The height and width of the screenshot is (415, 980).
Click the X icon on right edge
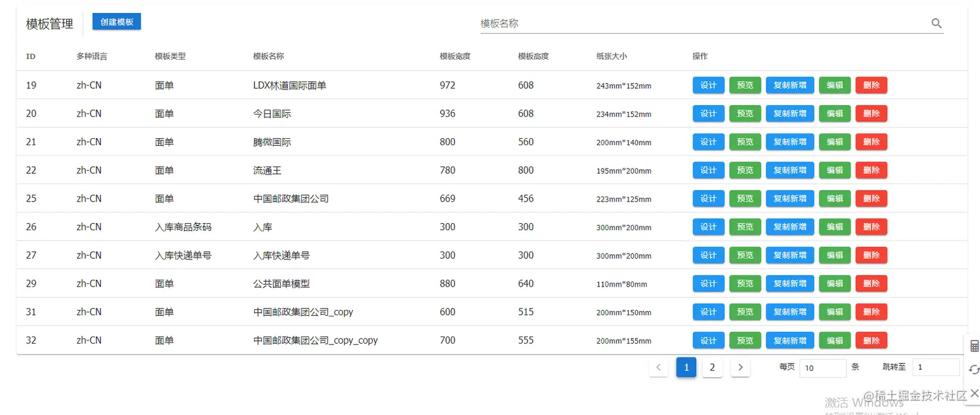(x=974, y=393)
